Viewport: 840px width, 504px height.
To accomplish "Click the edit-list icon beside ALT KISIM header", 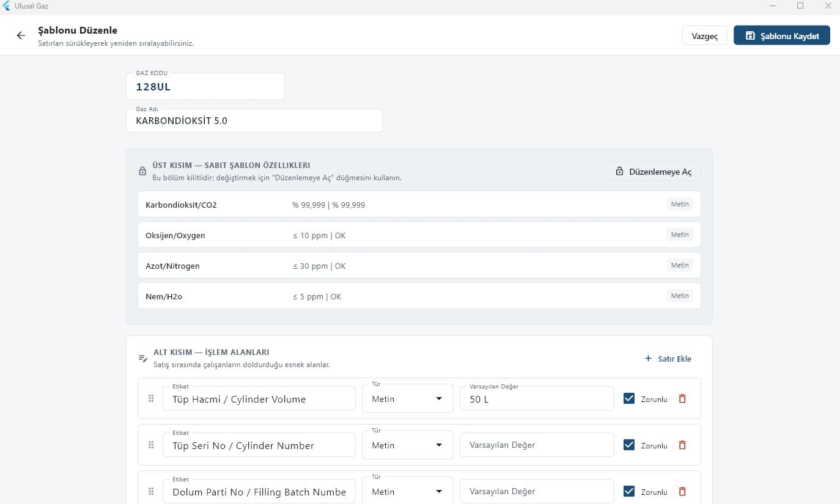I will [x=142, y=358].
